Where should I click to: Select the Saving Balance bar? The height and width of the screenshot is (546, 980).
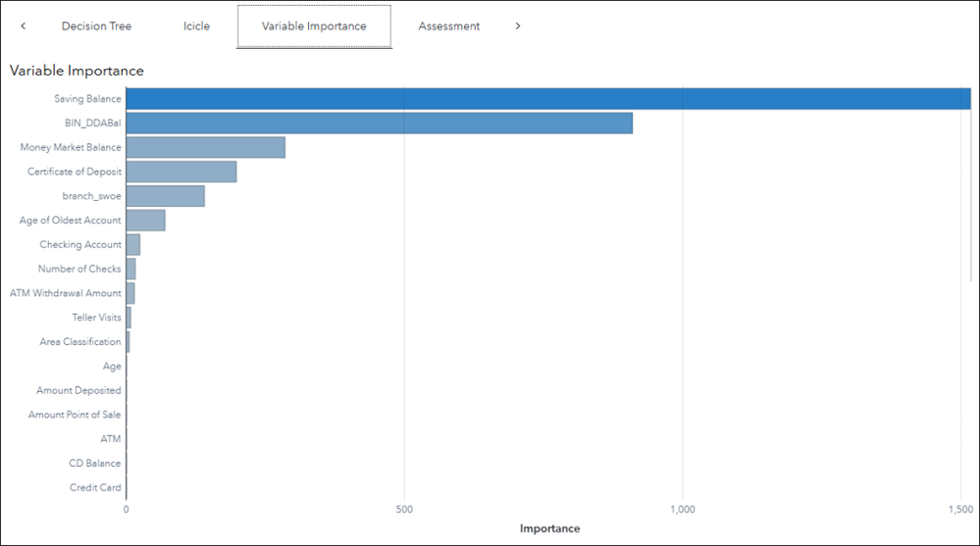[548, 99]
